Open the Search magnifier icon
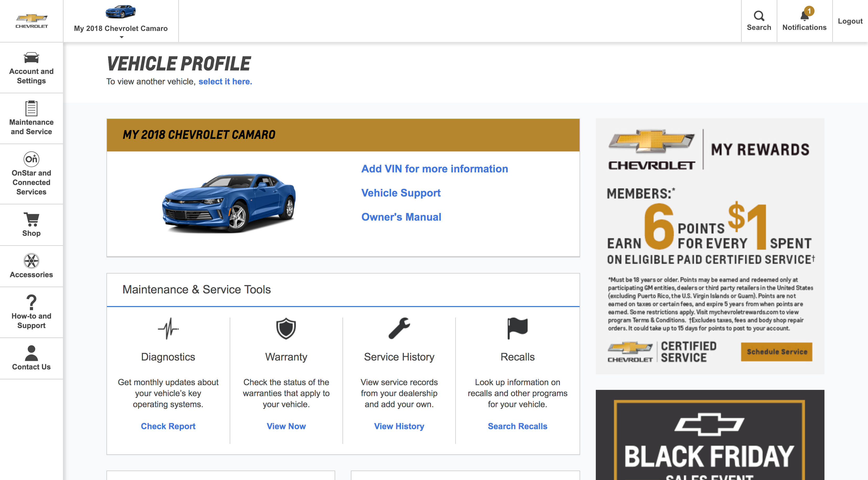Viewport: 868px width, 480px height. pos(758,16)
